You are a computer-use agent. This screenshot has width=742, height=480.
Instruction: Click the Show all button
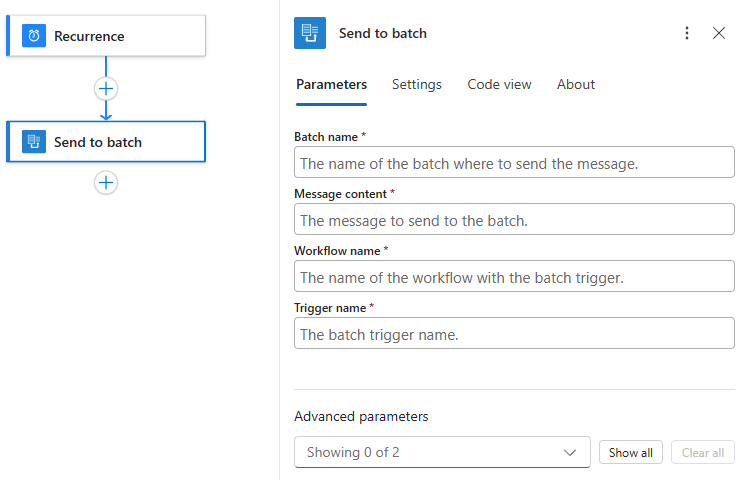click(630, 453)
